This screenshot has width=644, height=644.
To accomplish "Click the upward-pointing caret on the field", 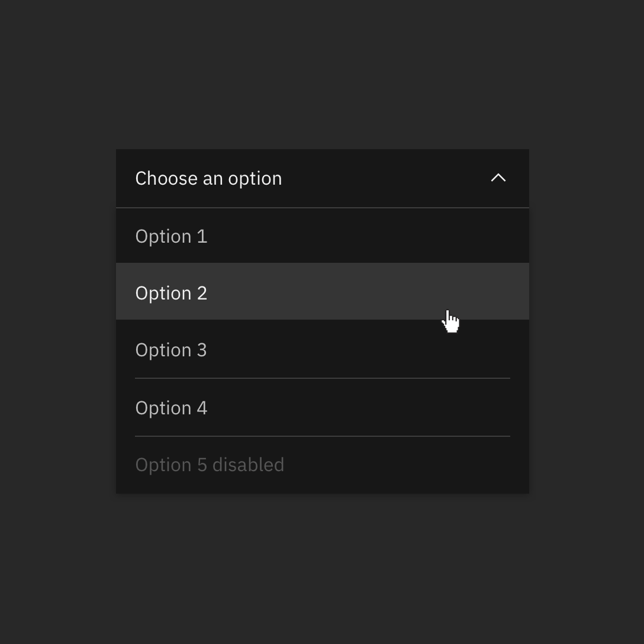I will [x=498, y=178].
